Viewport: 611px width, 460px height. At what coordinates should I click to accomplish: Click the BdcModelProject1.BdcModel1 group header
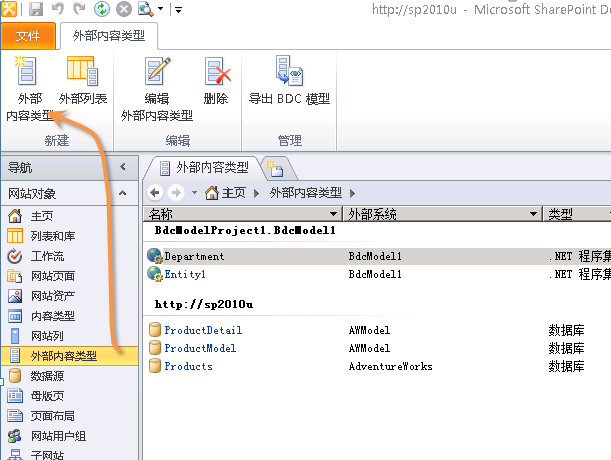pyautogui.click(x=245, y=230)
